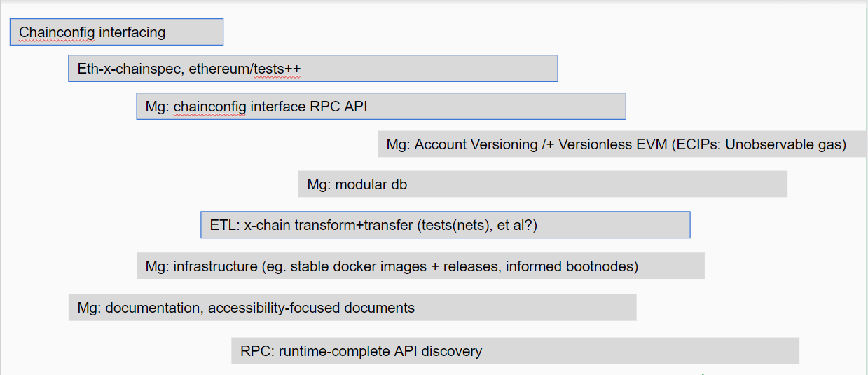Select the 'Chainconfig interfacing' box

point(116,32)
